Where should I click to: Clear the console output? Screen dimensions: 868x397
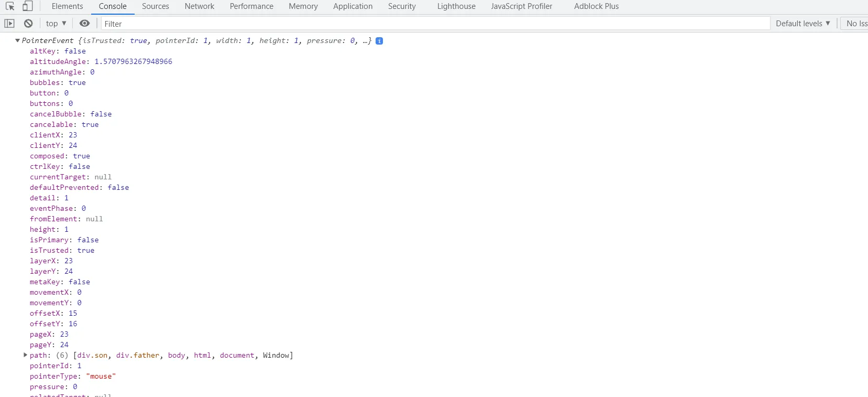pos(28,24)
